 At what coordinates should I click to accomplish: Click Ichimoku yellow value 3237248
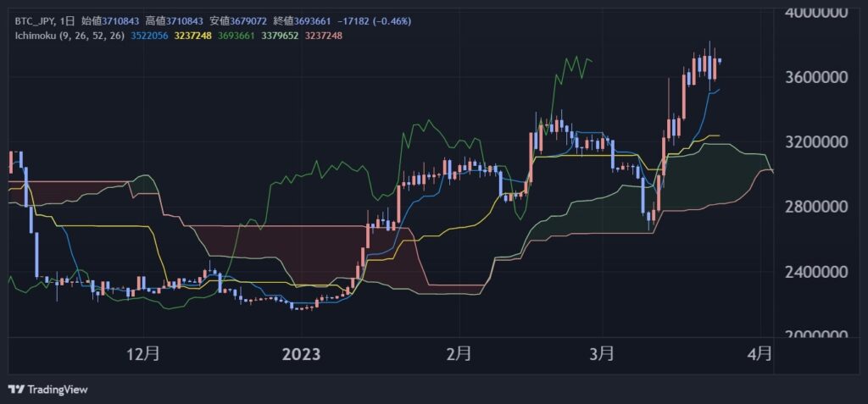click(x=193, y=36)
